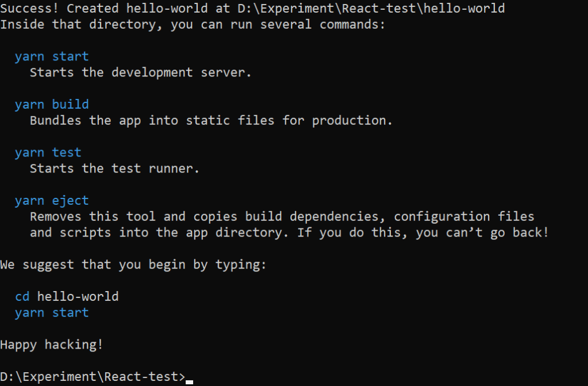
Task: Click "yarn start" above the development server description
Action: [x=52, y=56]
